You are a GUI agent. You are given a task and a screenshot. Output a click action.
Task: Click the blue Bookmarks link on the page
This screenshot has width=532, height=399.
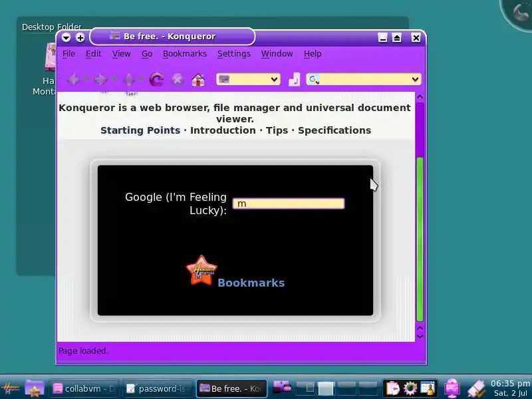[x=251, y=283]
